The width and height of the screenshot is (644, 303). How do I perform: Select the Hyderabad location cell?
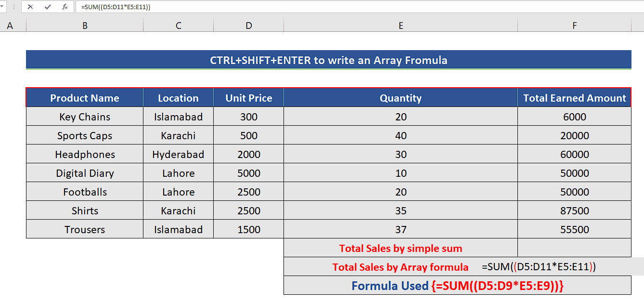pos(178,154)
